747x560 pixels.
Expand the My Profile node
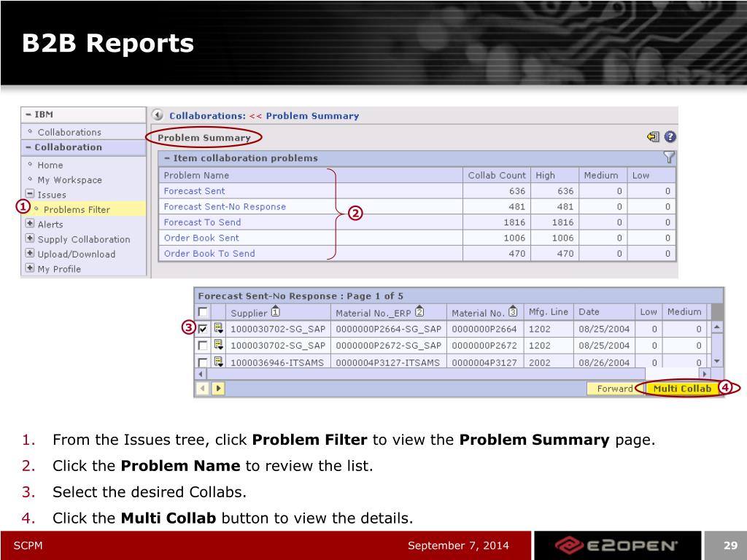coord(29,268)
